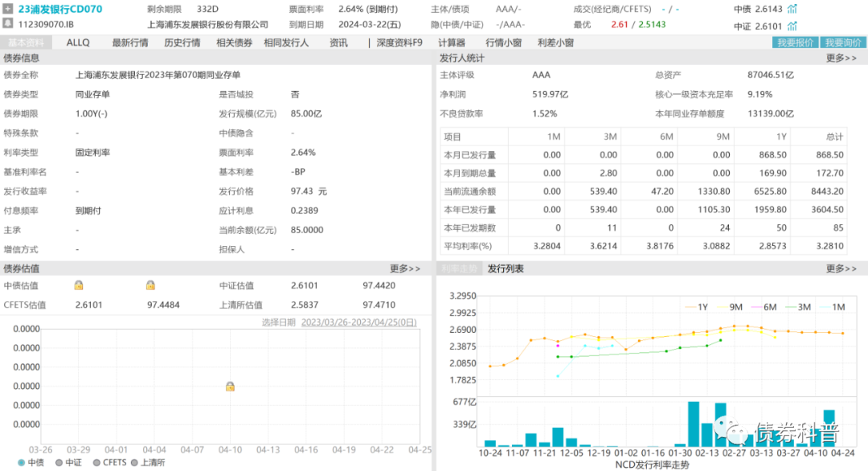The image size is (868, 471).
Task: Expand 更多>> beside 发行列表 tab
Action: 841,268
